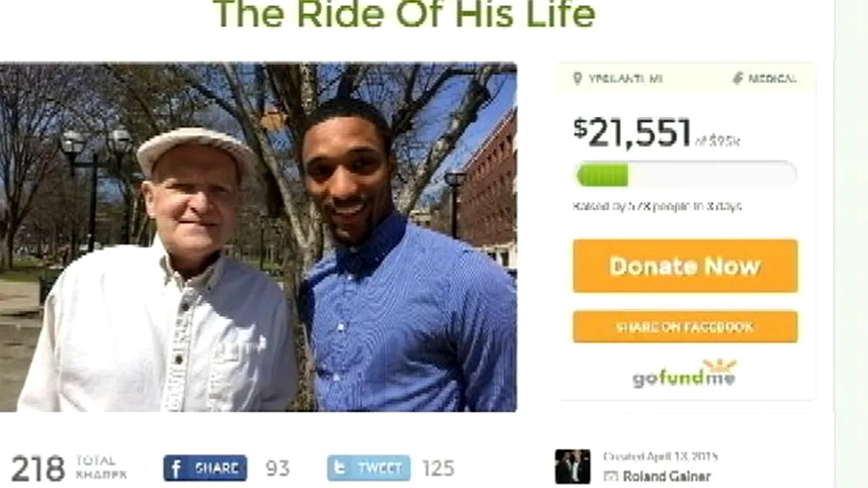Click the Facebook share count 93
This screenshot has width=868, height=488.
coord(277,468)
